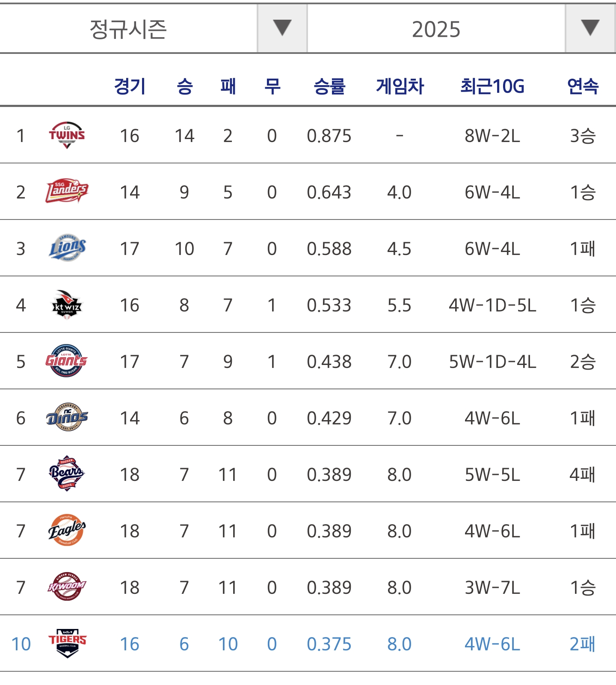The height and width of the screenshot is (685, 616).
Task: Tap the Kiwoom Heroes logo
Action: coord(67,587)
